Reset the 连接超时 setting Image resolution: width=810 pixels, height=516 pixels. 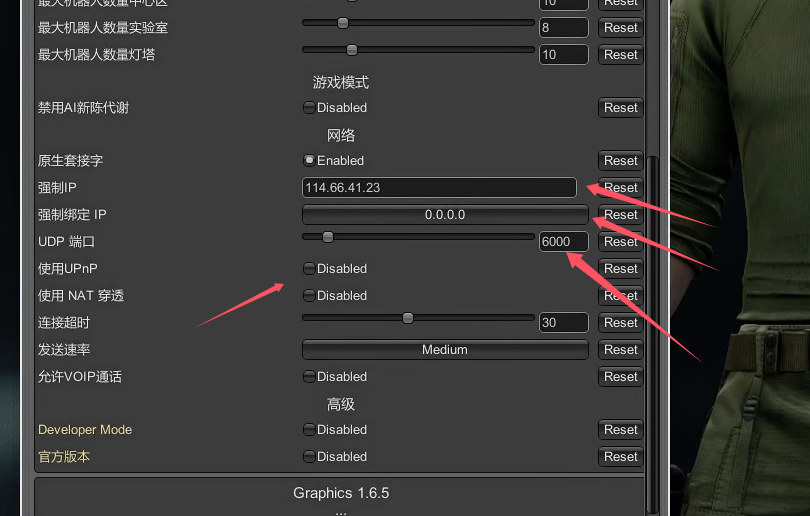620,323
